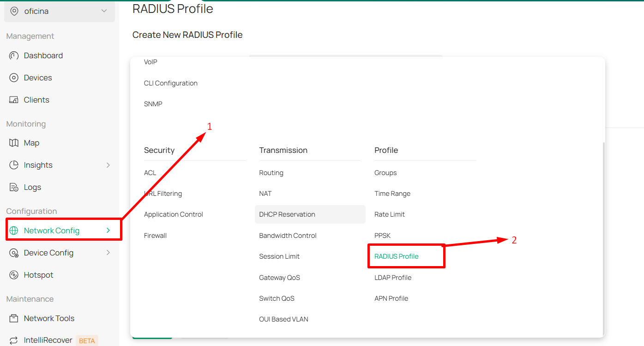
Task: Select Time Range
Action: [x=392, y=194]
